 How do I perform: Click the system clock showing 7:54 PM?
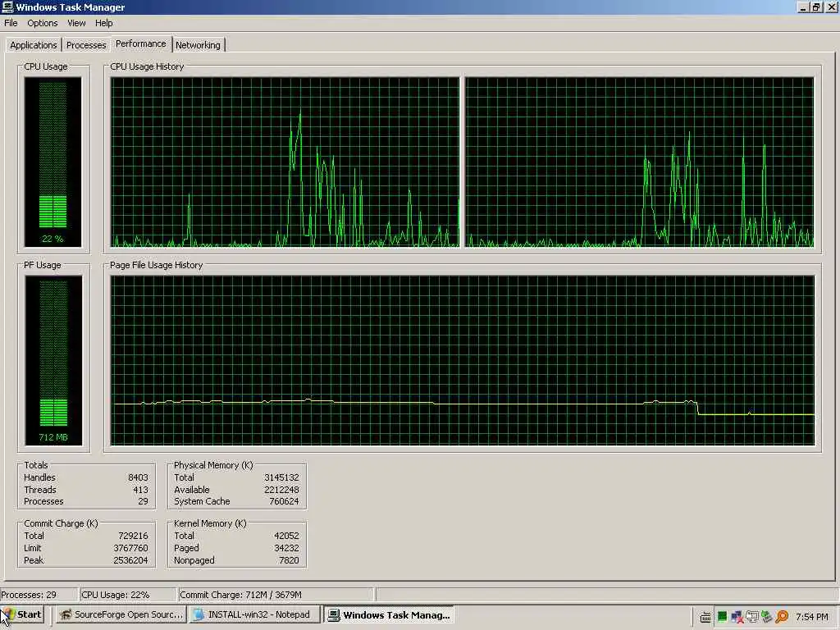(x=812, y=617)
